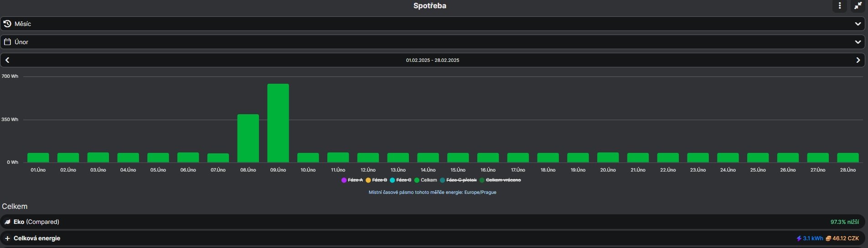The height and width of the screenshot is (248, 868).
Task: Go to next month with right arrow
Action: pyautogui.click(x=858, y=60)
